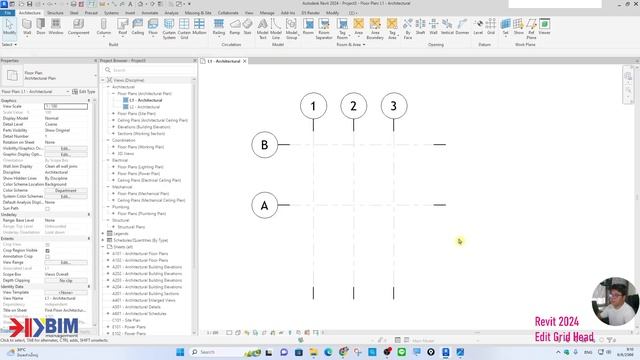Select the Dormer opening tool
The height and width of the screenshot is (360, 640).
click(462, 27)
